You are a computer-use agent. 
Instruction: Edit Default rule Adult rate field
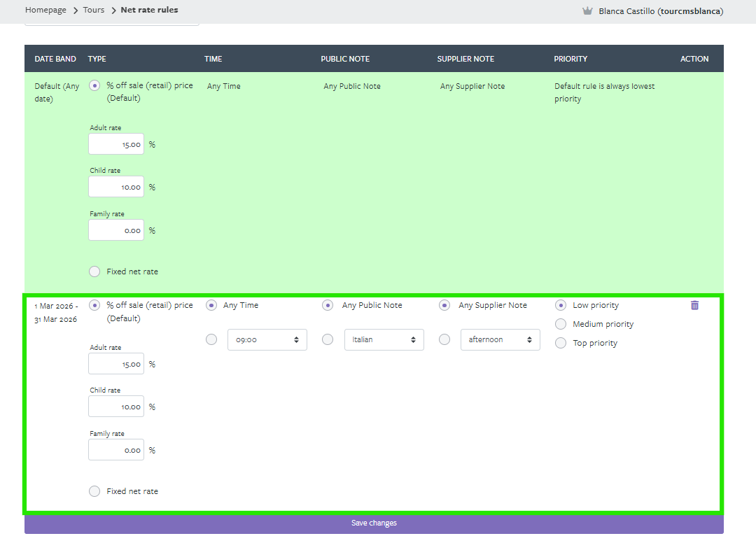coord(116,144)
